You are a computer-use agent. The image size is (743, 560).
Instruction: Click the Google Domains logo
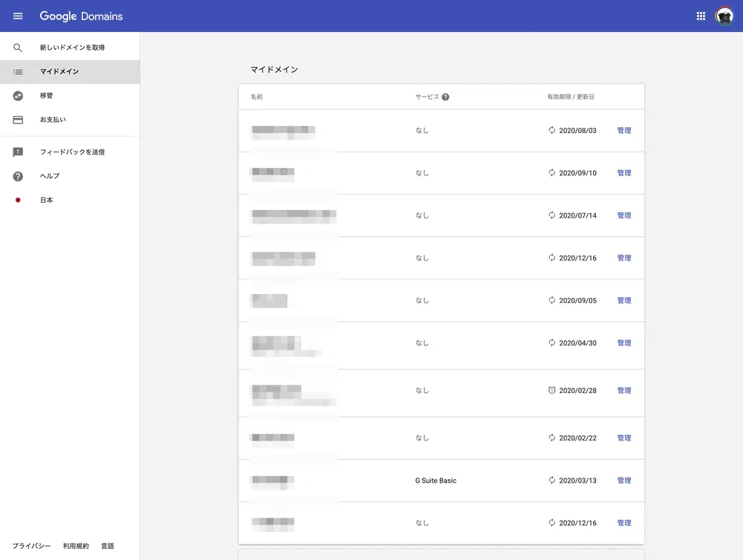pos(81,16)
